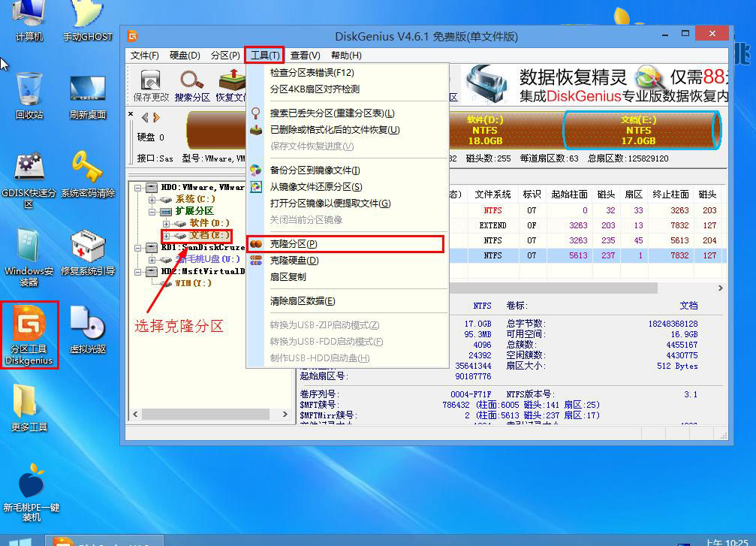The height and width of the screenshot is (546, 756).
Task: Open the 回收站 recycle bin icon
Action: [29, 95]
